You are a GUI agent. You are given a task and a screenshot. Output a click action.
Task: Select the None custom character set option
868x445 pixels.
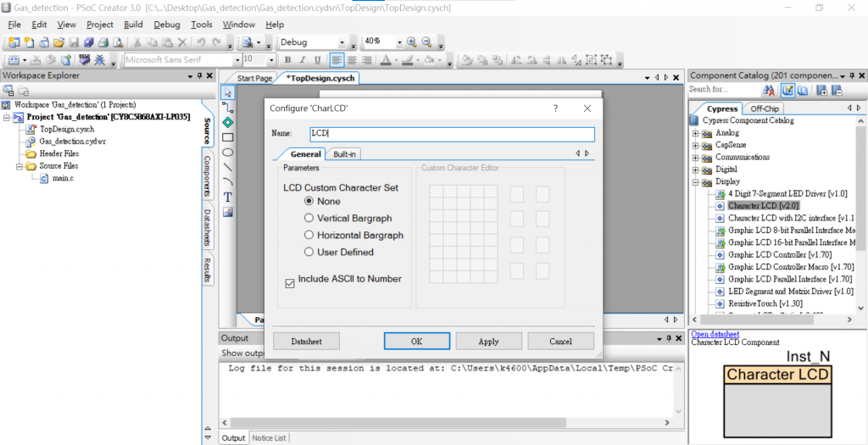coord(309,202)
